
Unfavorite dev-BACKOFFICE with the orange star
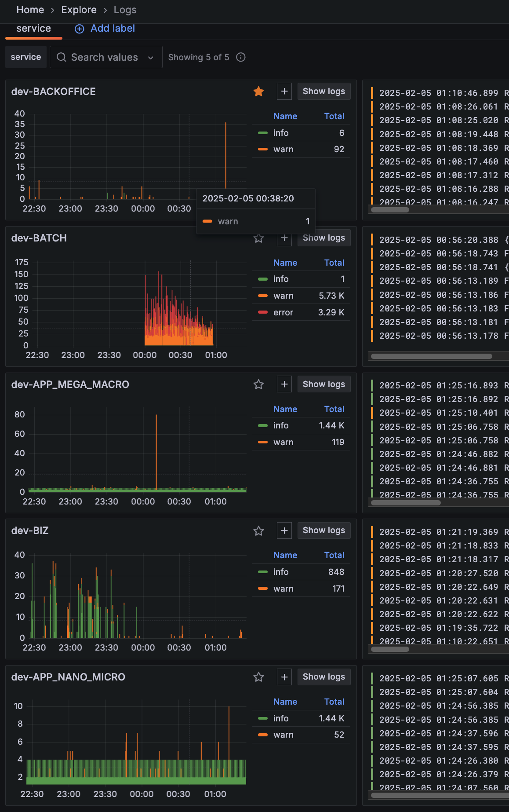258,91
